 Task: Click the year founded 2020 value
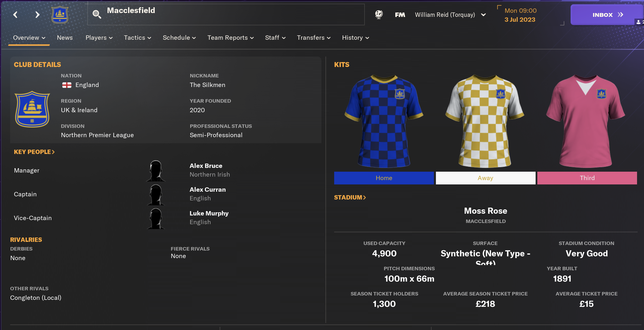tap(197, 110)
